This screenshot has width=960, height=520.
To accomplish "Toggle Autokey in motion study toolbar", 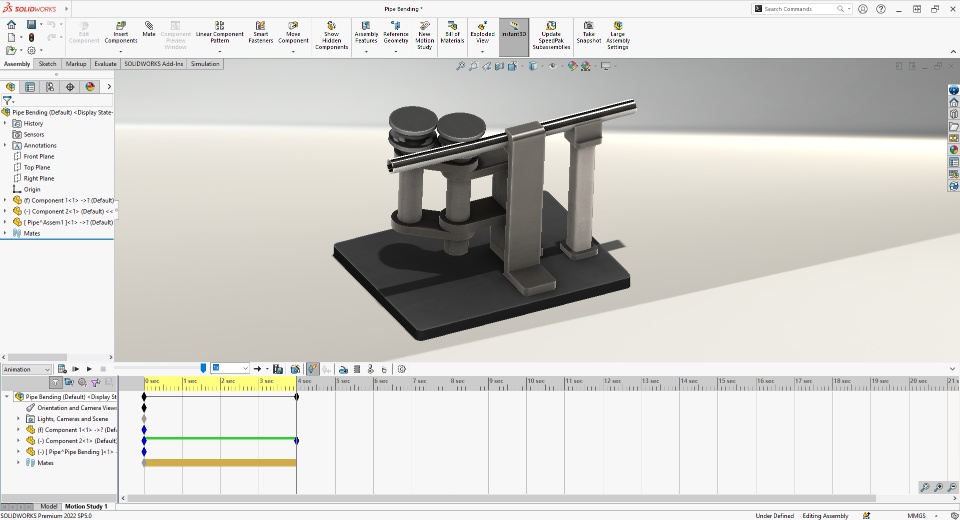I will point(313,369).
